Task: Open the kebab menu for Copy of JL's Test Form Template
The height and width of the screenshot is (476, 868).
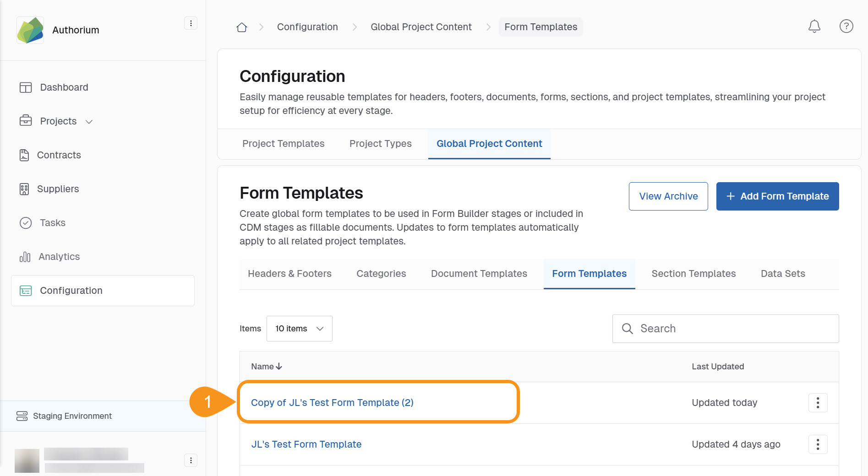Action: pos(818,403)
